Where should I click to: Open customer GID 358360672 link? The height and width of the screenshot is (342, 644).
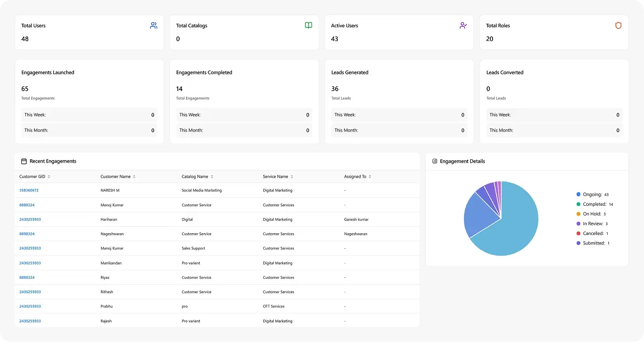point(29,190)
